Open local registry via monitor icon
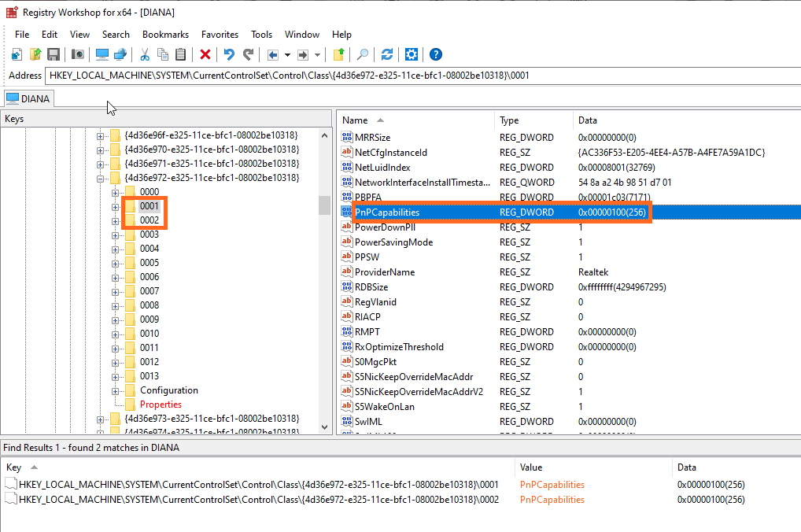Viewport: 801px width, 532px height. tap(102, 54)
